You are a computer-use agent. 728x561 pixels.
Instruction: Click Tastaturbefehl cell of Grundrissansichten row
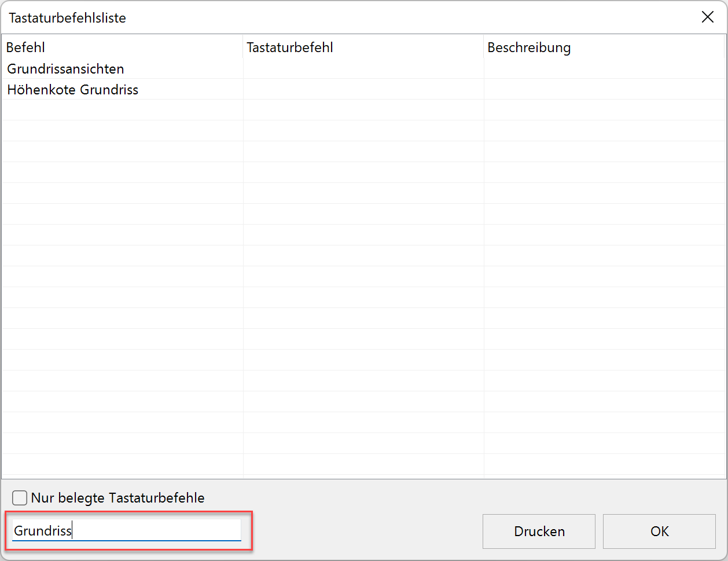click(x=363, y=69)
